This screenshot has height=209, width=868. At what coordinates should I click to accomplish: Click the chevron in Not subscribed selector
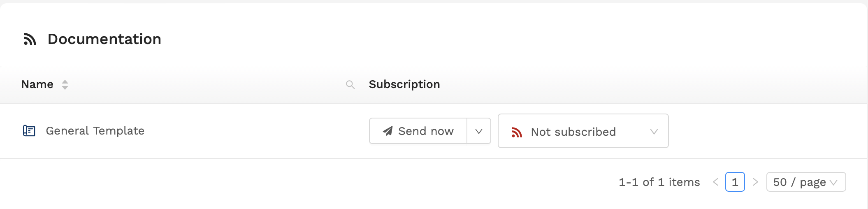pyautogui.click(x=654, y=132)
